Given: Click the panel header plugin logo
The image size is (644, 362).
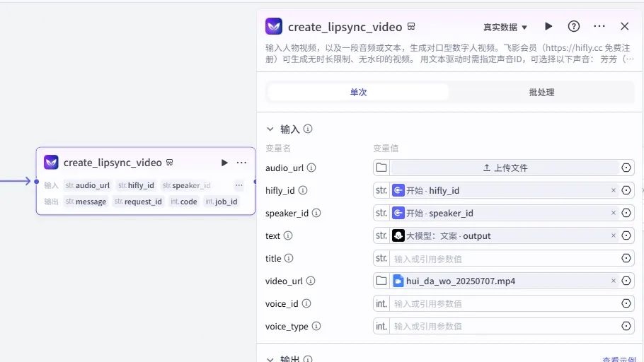Looking at the screenshot, I should (x=274, y=26).
